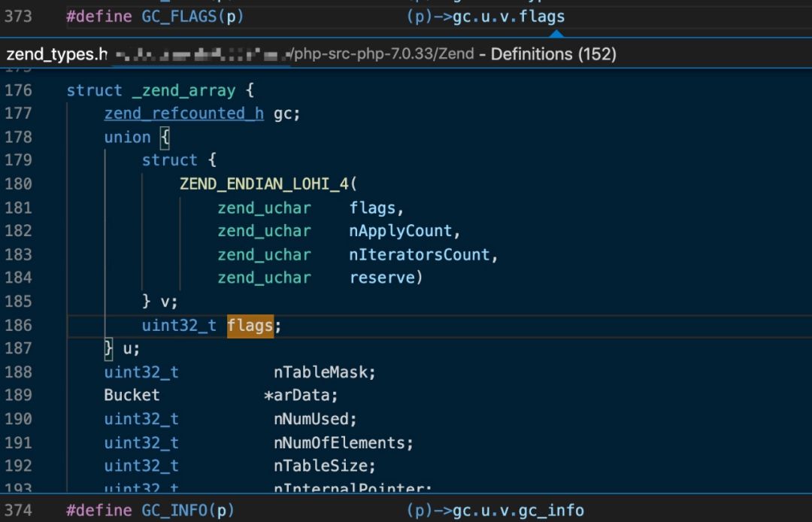Click the php-src-php-7.0.33/Zend path in peek header

pyautogui.click(x=383, y=54)
